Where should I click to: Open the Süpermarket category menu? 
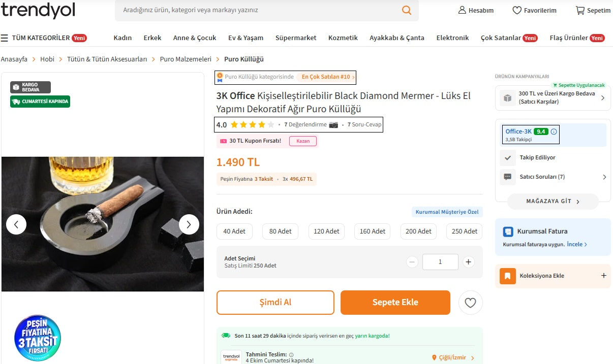[296, 38]
